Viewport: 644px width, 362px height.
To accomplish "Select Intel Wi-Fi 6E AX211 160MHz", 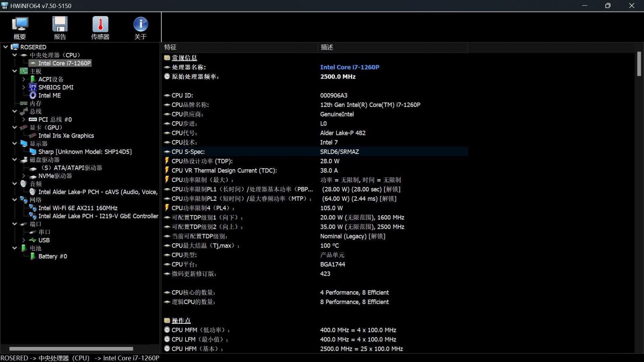I will pyautogui.click(x=78, y=208).
